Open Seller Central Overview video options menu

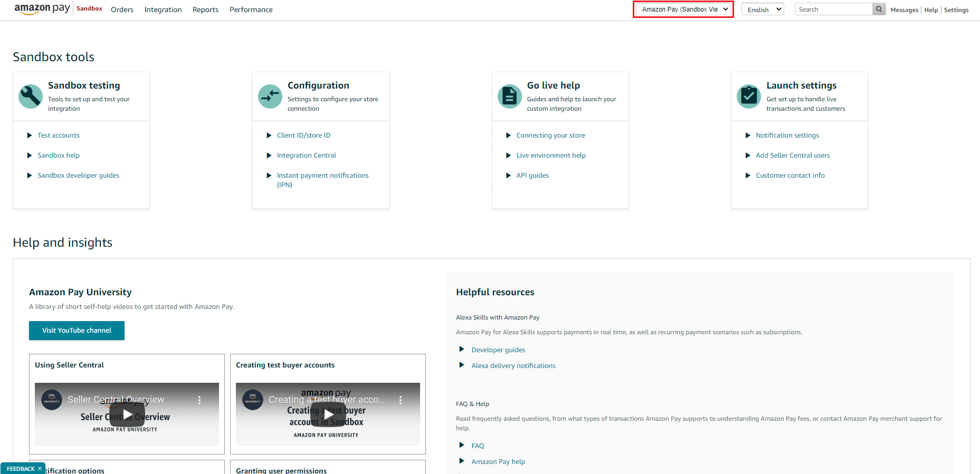coord(199,400)
